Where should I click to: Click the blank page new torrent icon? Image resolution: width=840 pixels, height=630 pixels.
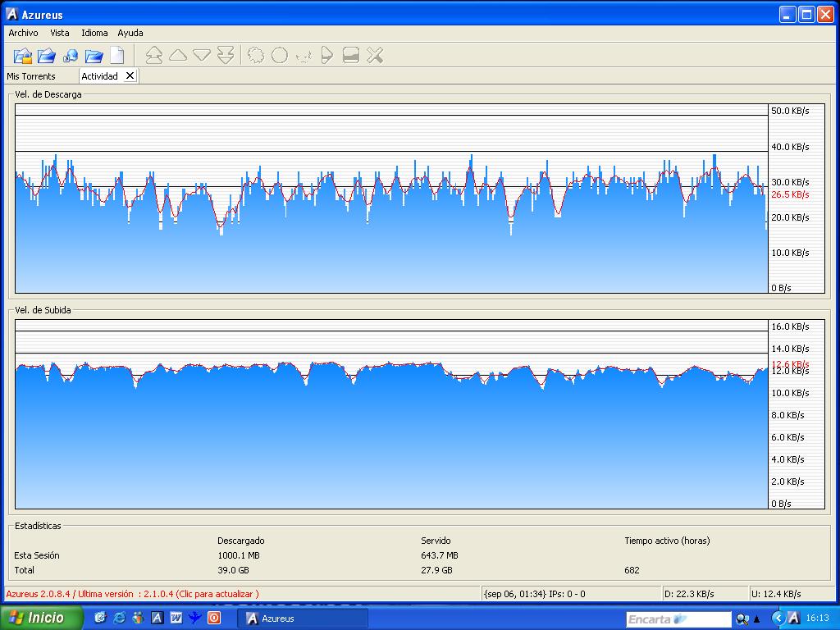116,55
